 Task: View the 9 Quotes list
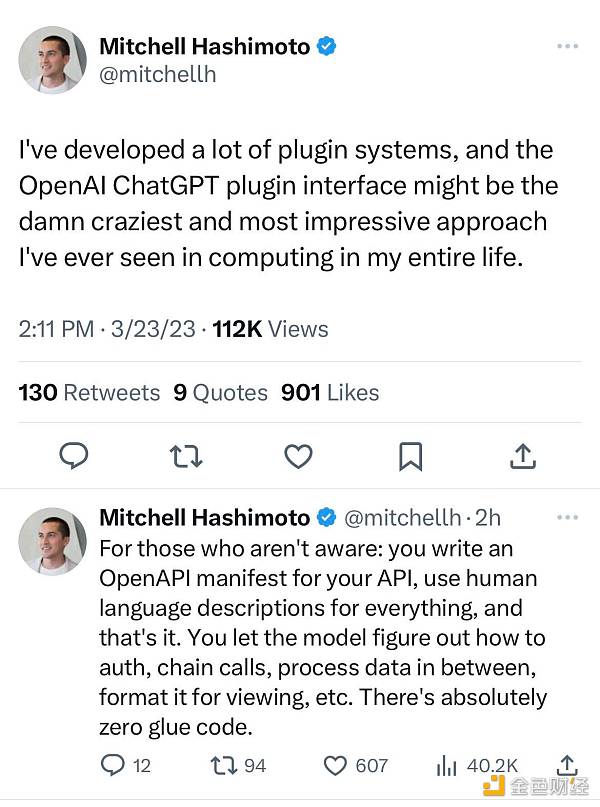pyautogui.click(x=220, y=393)
